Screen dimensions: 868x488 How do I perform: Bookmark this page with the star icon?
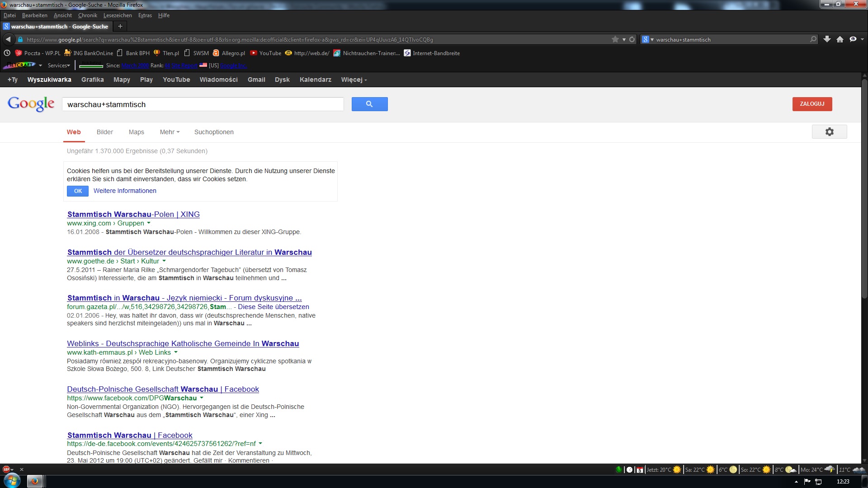pyautogui.click(x=615, y=39)
